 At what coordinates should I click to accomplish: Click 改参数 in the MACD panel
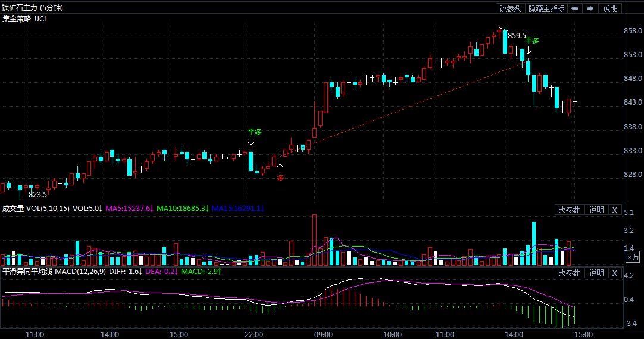tap(569, 273)
